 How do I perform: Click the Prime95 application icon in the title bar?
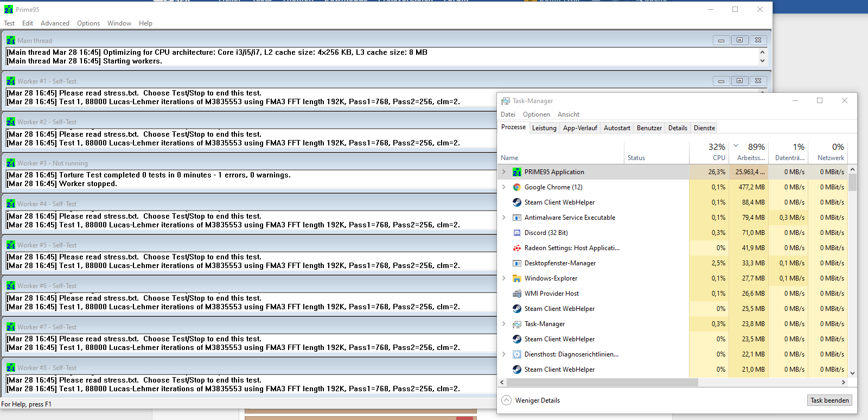pos(9,10)
